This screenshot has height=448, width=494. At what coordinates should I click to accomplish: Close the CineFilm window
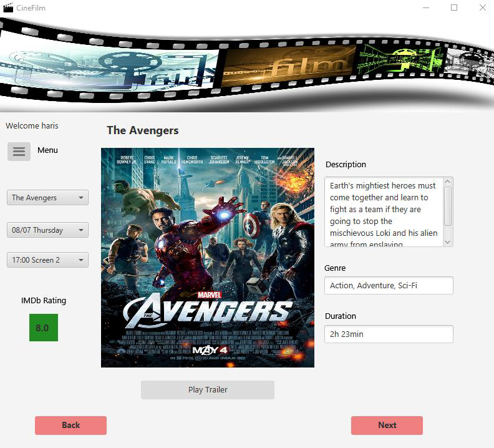tap(482, 7)
